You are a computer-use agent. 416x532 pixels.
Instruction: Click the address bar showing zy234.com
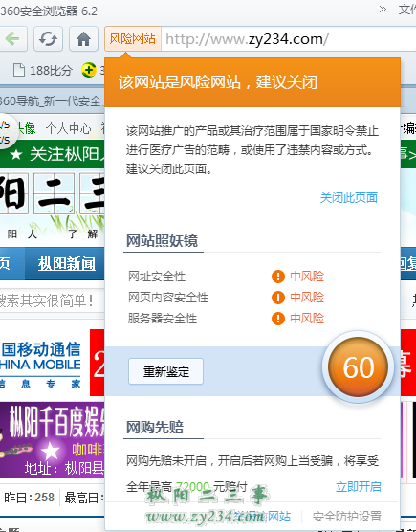288,39
